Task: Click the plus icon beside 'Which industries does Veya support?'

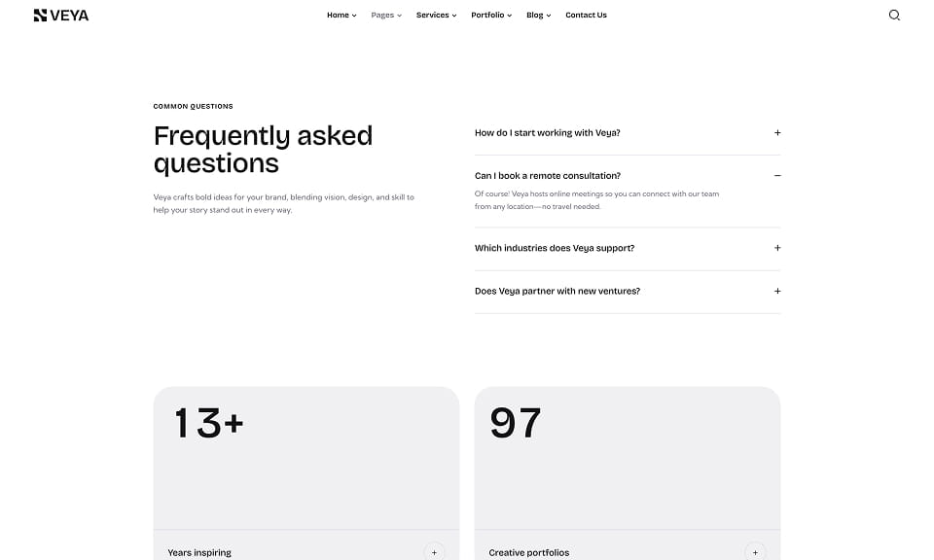Action: tap(777, 248)
